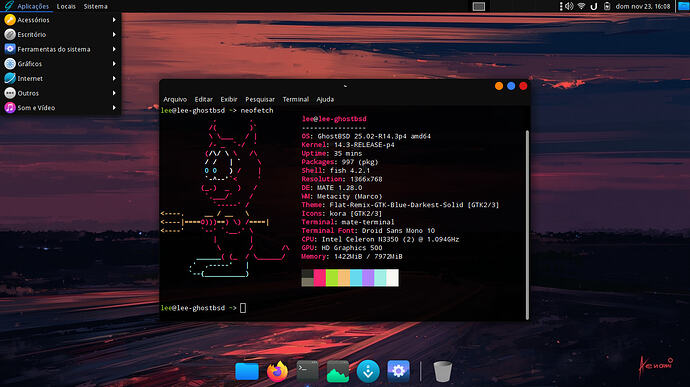Open the Sistema panel menu
690x387 pixels.
95,6
